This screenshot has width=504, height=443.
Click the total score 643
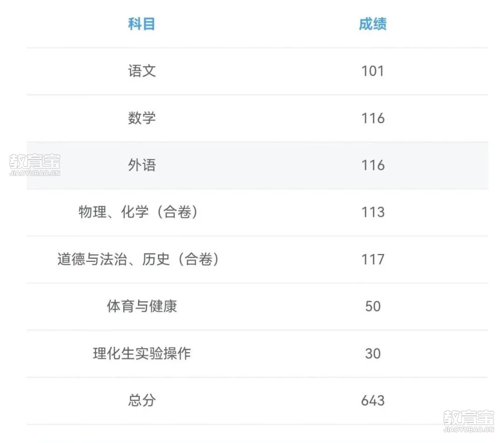coord(373,400)
